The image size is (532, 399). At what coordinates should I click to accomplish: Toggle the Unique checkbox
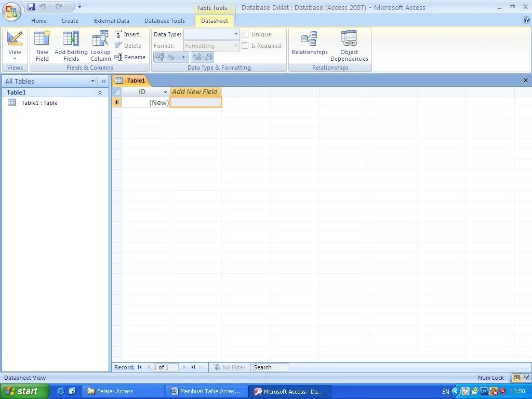coord(245,34)
